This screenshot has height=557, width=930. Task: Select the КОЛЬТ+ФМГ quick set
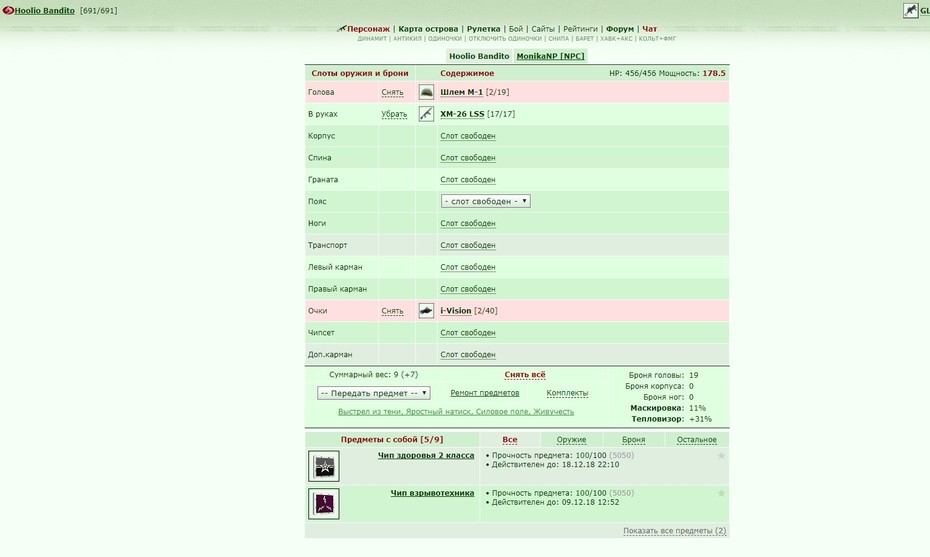657,39
